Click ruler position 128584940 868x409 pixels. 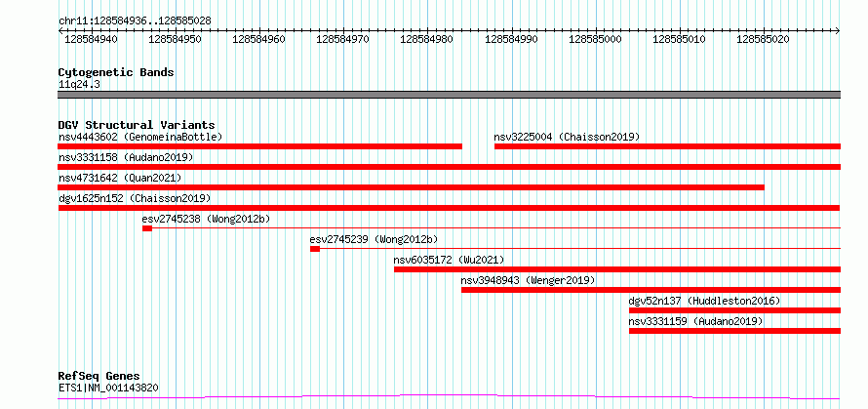[92, 39]
